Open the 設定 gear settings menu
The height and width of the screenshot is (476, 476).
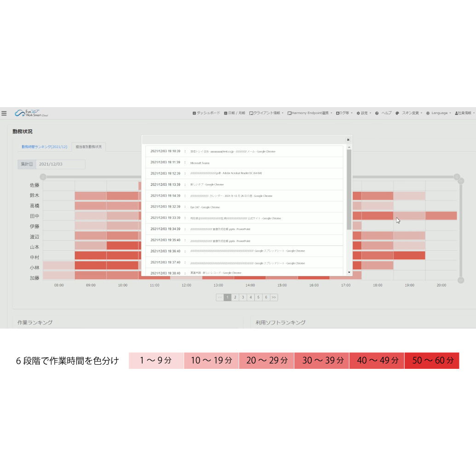click(364, 113)
